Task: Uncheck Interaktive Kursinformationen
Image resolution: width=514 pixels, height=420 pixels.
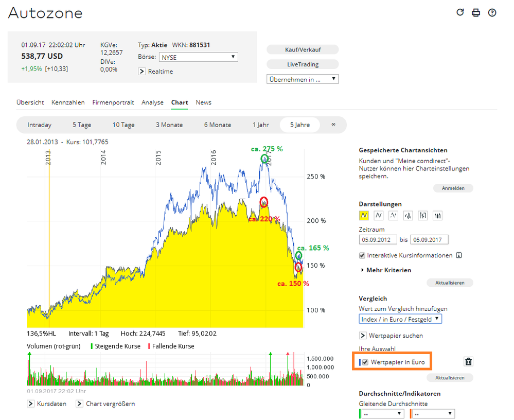Action: click(363, 255)
